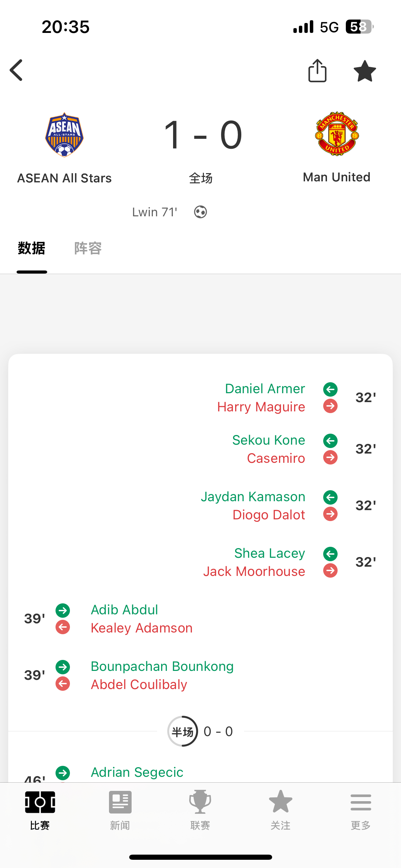Open Harry Maguire's player link
The image size is (401, 868).
click(261, 407)
